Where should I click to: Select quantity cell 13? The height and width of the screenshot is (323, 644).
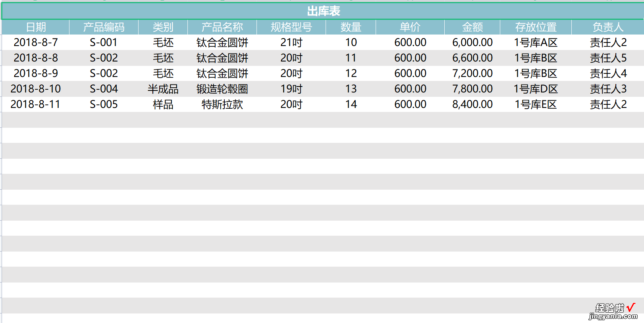click(x=351, y=89)
